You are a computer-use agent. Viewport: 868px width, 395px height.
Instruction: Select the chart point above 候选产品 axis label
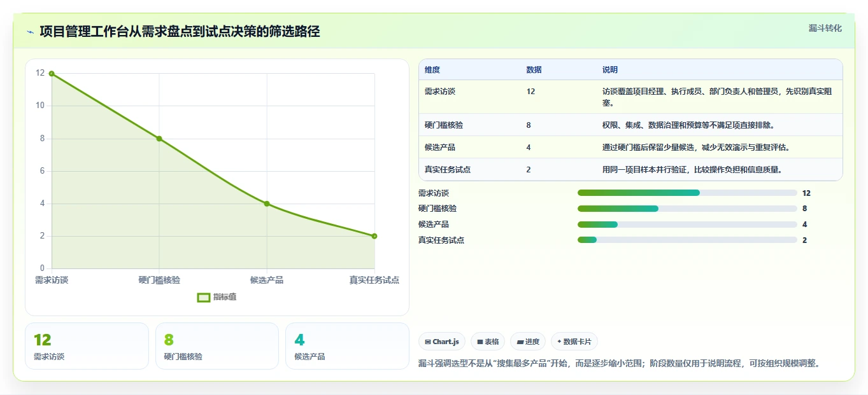pyautogui.click(x=267, y=204)
